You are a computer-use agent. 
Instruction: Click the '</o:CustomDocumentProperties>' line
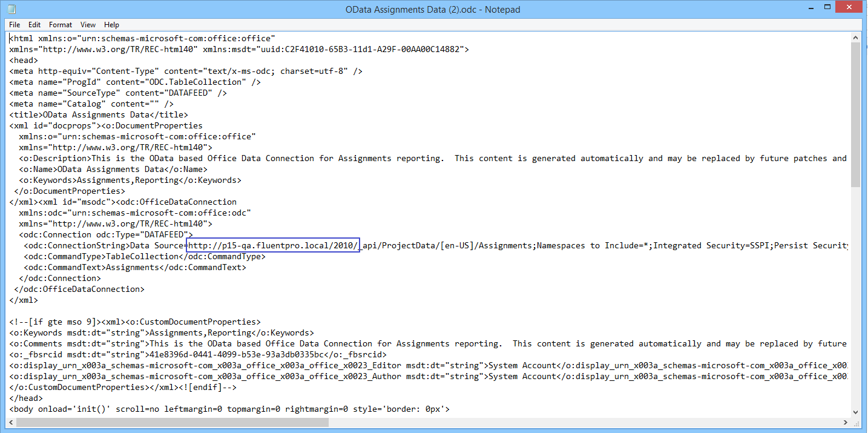click(123, 387)
